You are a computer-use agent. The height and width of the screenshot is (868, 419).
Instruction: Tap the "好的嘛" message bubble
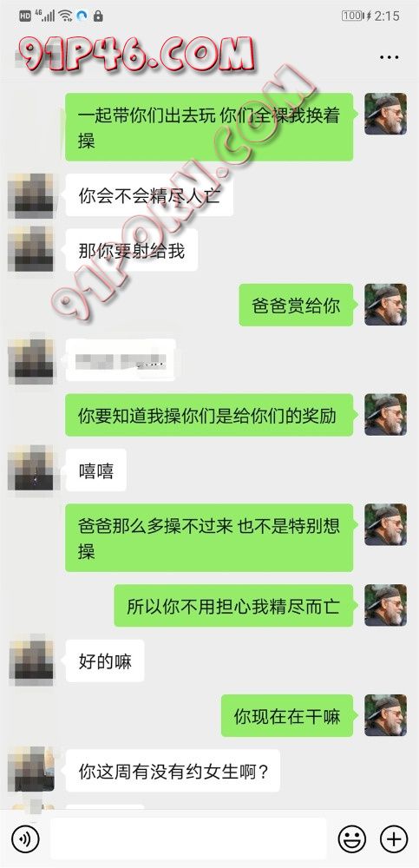[x=105, y=661]
